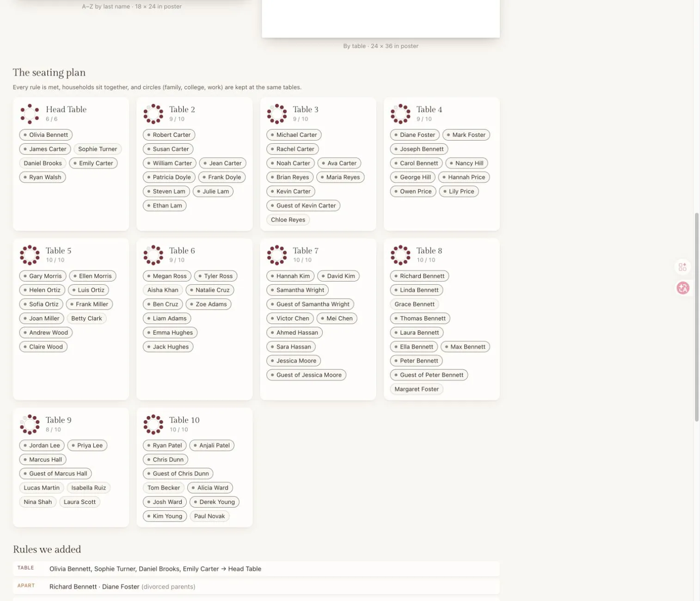Click the Head Table seat-ring icon
This screenshot has width=700, height=601.
point(30,114)
